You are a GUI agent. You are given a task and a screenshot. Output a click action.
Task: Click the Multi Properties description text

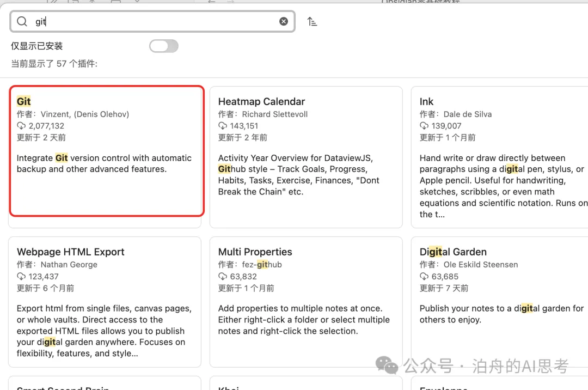pos(304,320)
